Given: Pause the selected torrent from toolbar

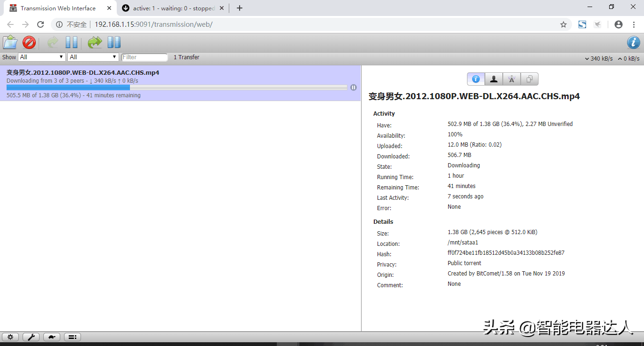Looking at the screenshot, I should tap(72, 42).
